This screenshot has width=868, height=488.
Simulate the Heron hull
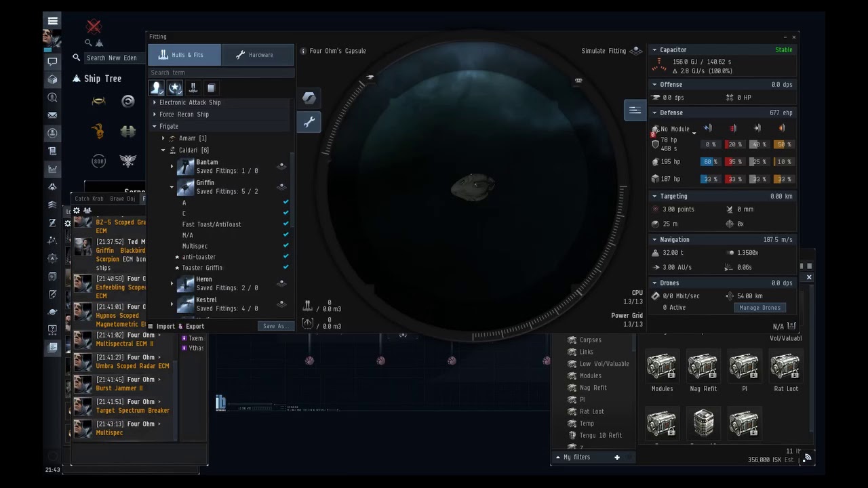click(x=281, y=283)
